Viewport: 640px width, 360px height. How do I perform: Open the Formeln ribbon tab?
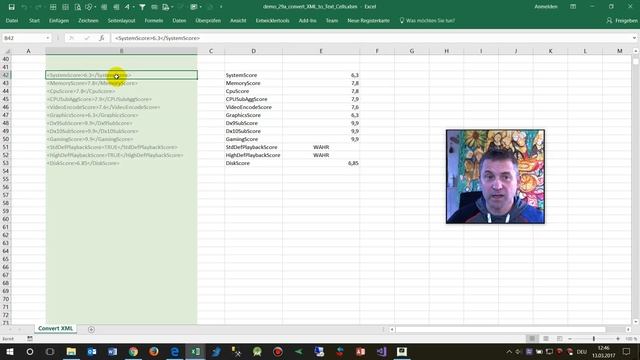154,20
